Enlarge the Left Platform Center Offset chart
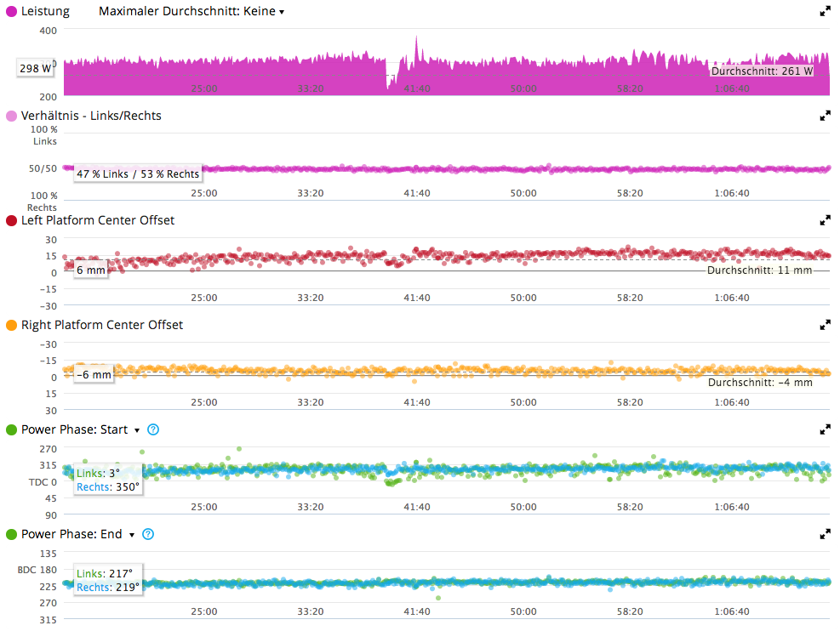840x631 pixels. (x=825, y=220)
